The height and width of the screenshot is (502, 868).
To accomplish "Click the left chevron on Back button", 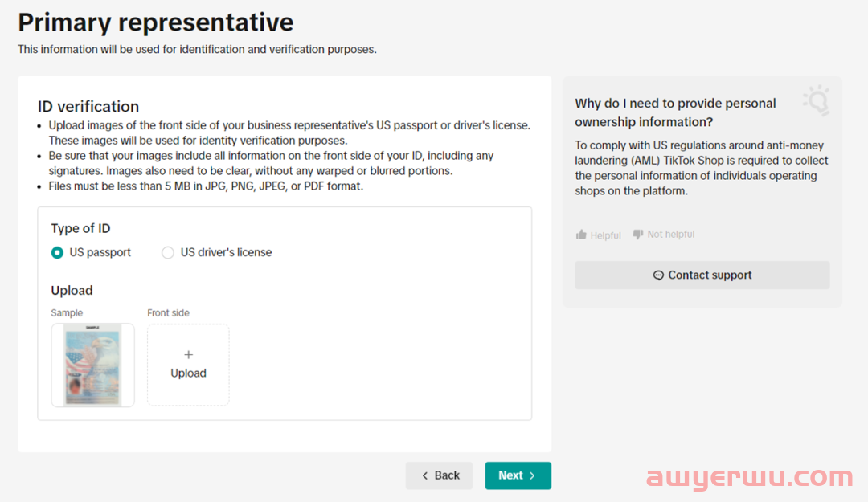I will pos(425,475).
